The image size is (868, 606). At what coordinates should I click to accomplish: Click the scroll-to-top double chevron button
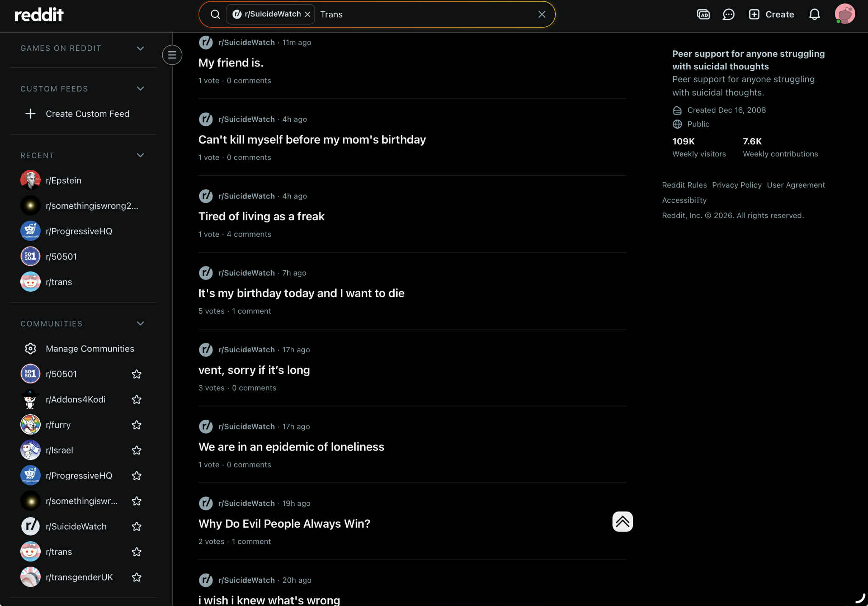pyautogui.click(x=622, y=521)
